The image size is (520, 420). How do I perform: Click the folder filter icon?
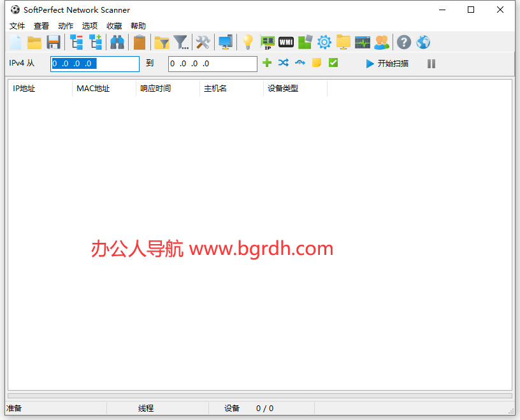pos(162,43)
